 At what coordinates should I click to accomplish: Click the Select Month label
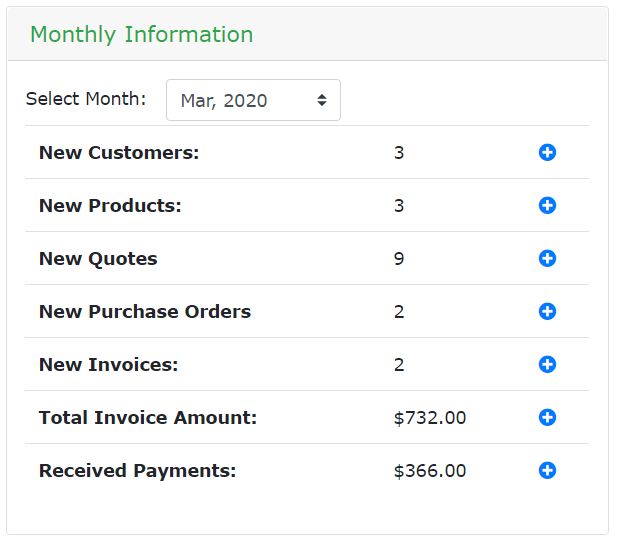pyautogui.click(x=86, y=99)
